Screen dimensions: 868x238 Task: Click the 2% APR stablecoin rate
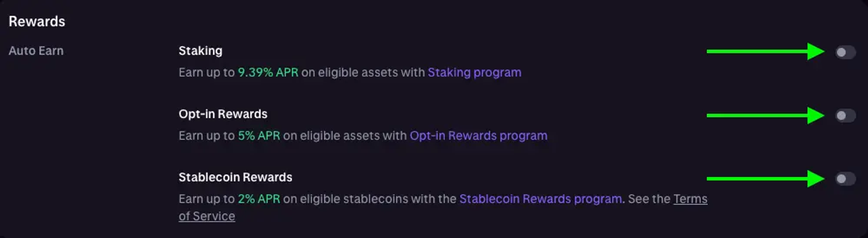coord(259,199)
